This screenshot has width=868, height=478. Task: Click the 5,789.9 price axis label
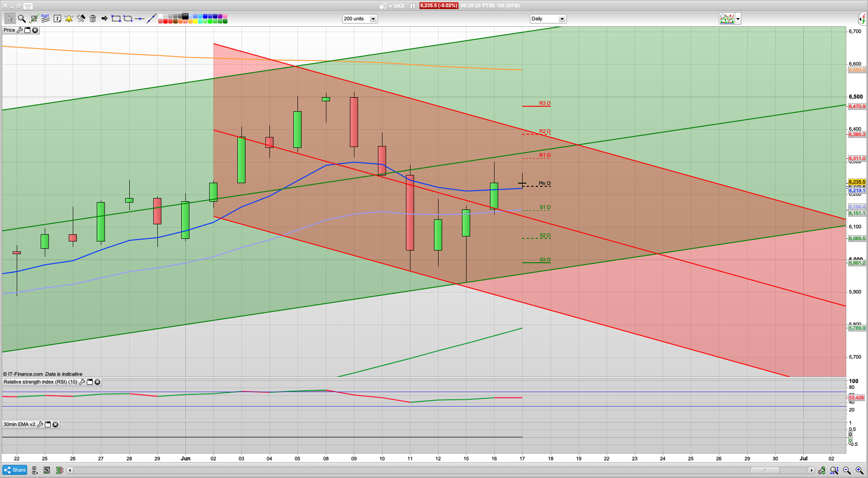pyautogui.click(x=857, y=328)
